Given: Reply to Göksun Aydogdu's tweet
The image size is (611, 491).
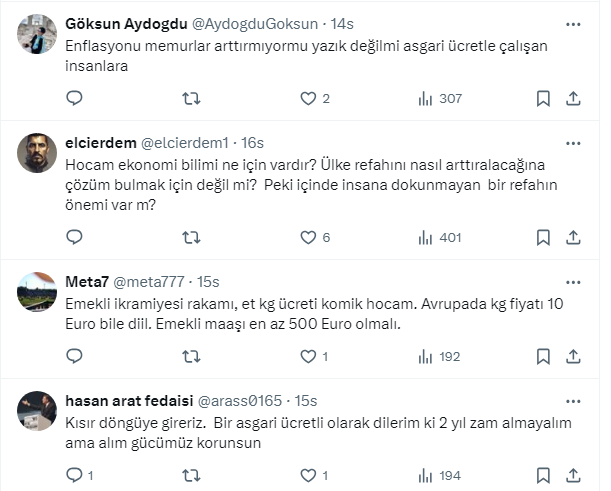Looking at the screenshot, I should pos(73,98).
